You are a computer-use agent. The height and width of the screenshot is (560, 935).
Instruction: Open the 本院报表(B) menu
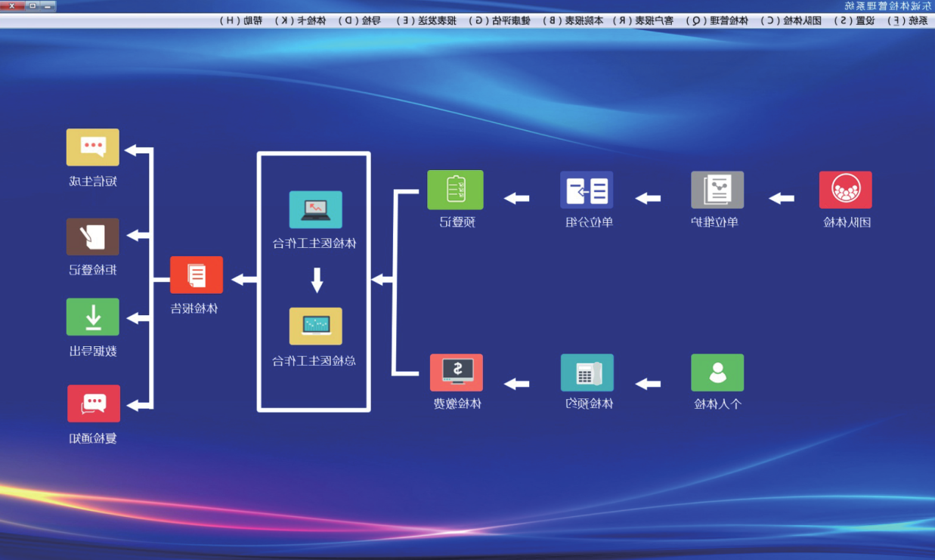[572, 20]
